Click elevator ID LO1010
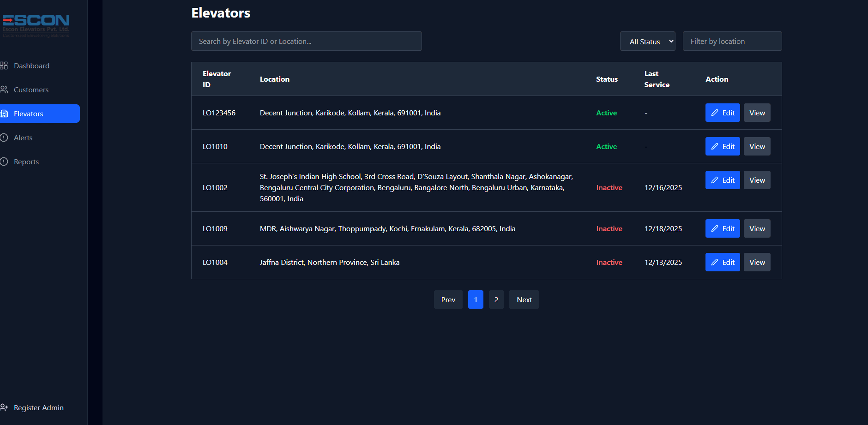Image resolution: width=868 pixels, height=425 pixels. click(215, 146)
